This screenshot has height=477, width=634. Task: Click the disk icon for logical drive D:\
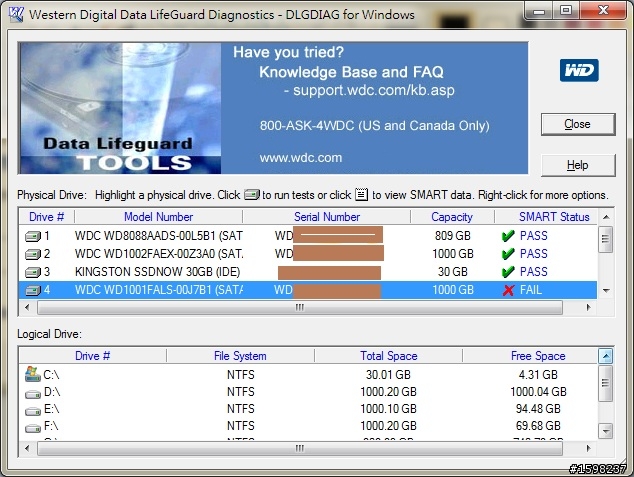pyautogui.click(x=33, y=394)
